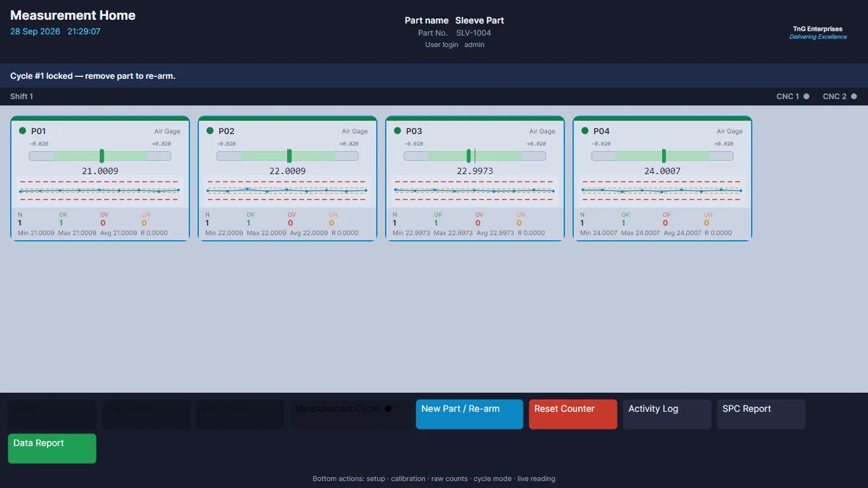Open the P02 trend chart
The image size is (868, 488).
[287, 191]
